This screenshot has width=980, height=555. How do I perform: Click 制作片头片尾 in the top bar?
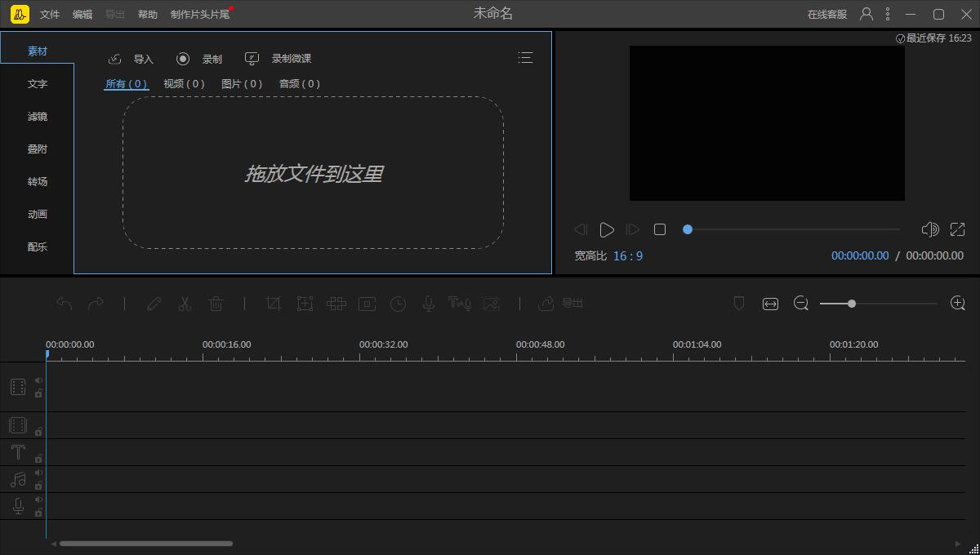(x=200, y=15)
